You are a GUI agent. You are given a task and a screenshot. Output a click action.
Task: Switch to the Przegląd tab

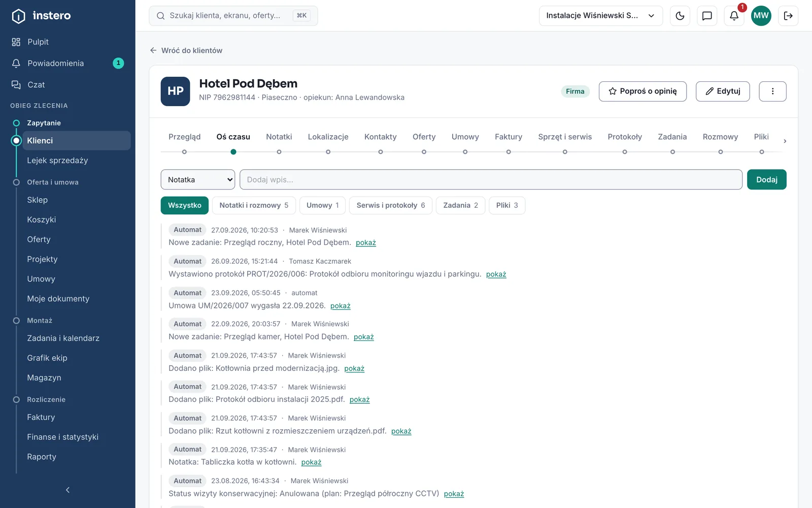pos(184,137)
